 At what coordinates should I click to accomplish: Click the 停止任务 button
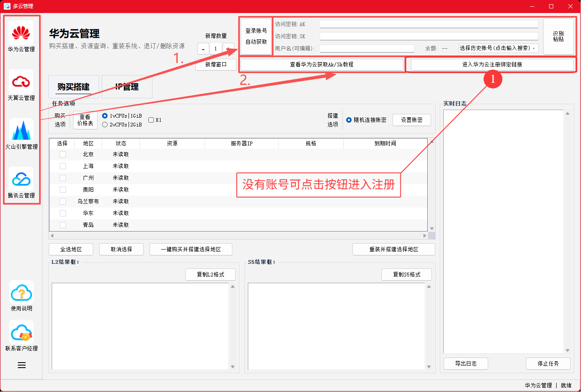[x=548, y=363]
